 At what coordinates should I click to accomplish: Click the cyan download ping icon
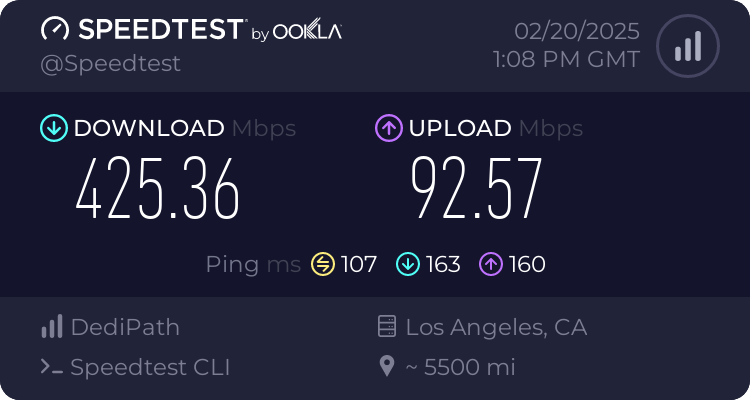(x=407, y=264)
